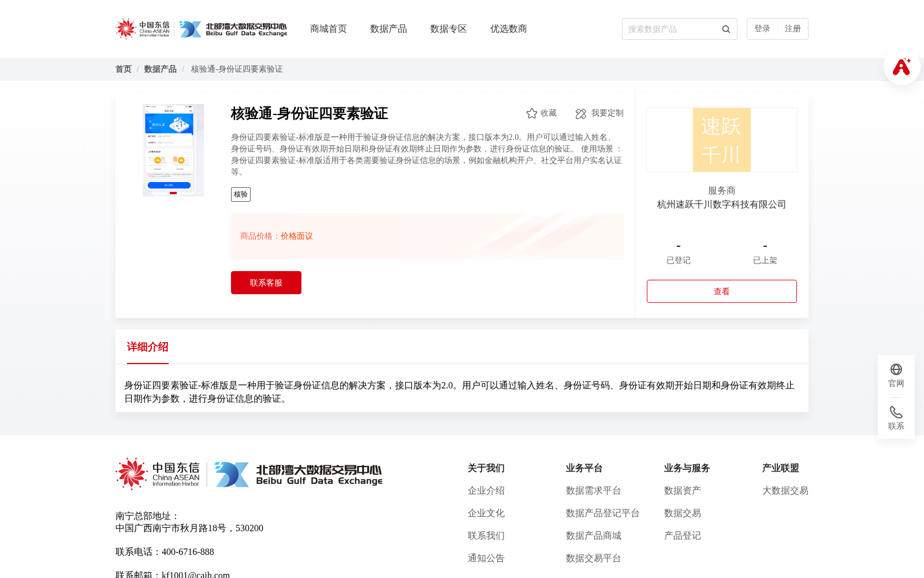Go to 数据产品 in breadcrumb
The width and height of the screenshot is (924, 578).
pos(161,69)
